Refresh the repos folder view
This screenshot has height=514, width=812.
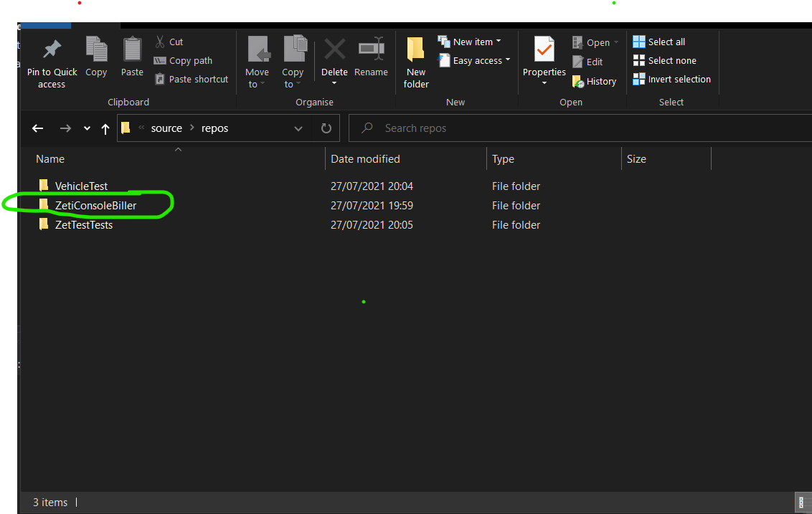coord(326,128)
